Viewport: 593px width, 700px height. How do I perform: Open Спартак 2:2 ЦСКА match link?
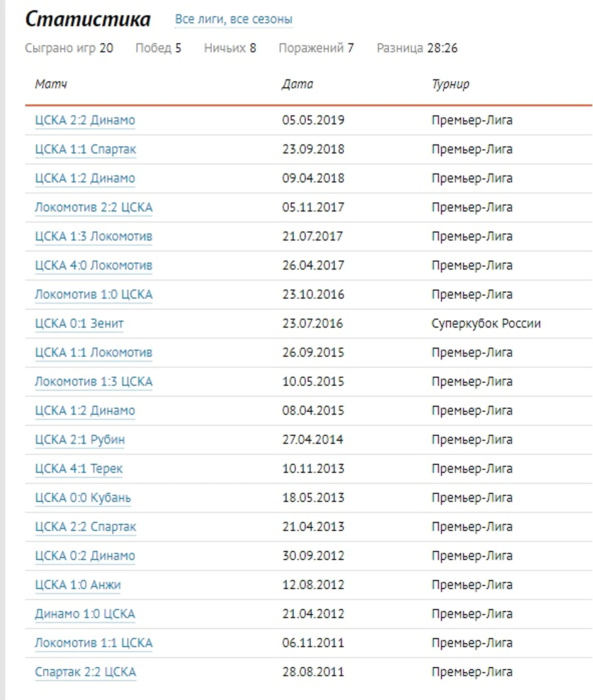(x=85, y=672)
